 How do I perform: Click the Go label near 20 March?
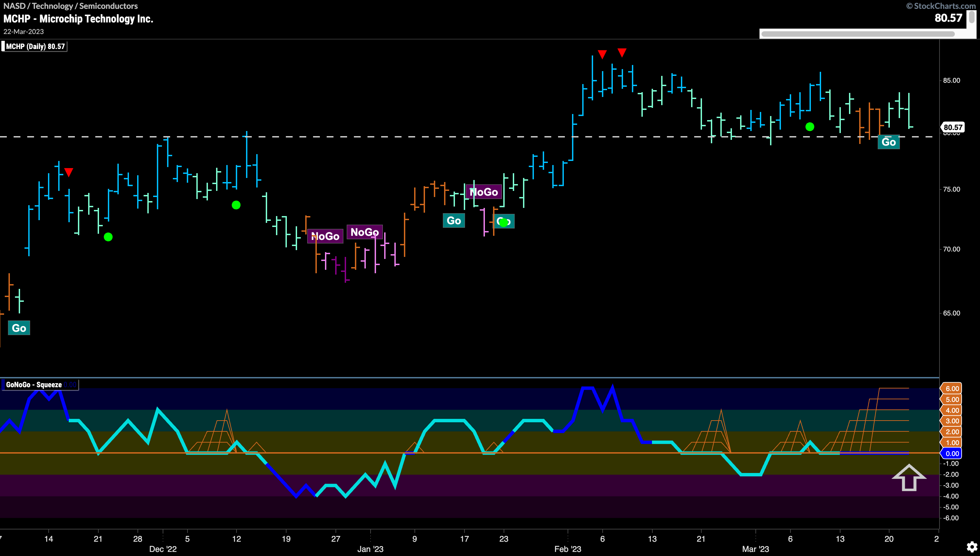pyautogui.click(x=888, y=142)
